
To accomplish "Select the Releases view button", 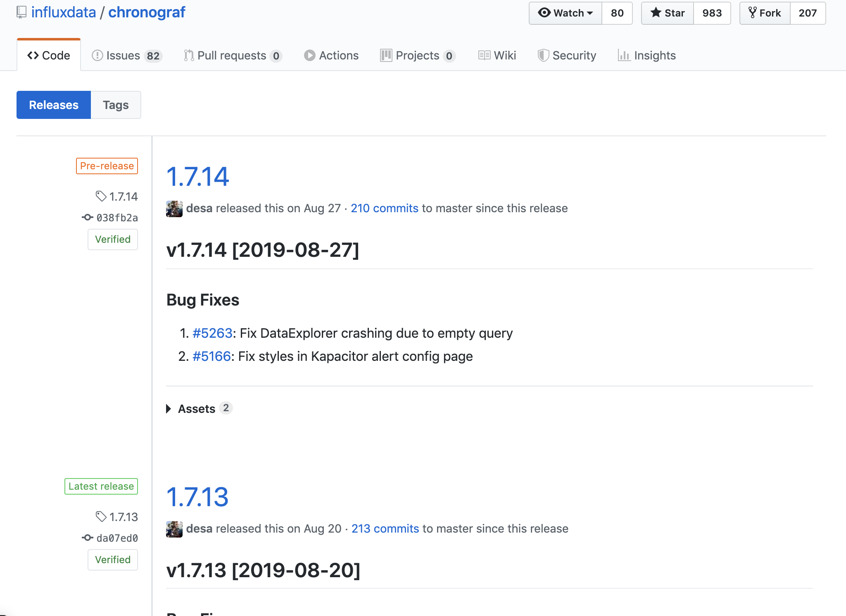I will point(54,105).
